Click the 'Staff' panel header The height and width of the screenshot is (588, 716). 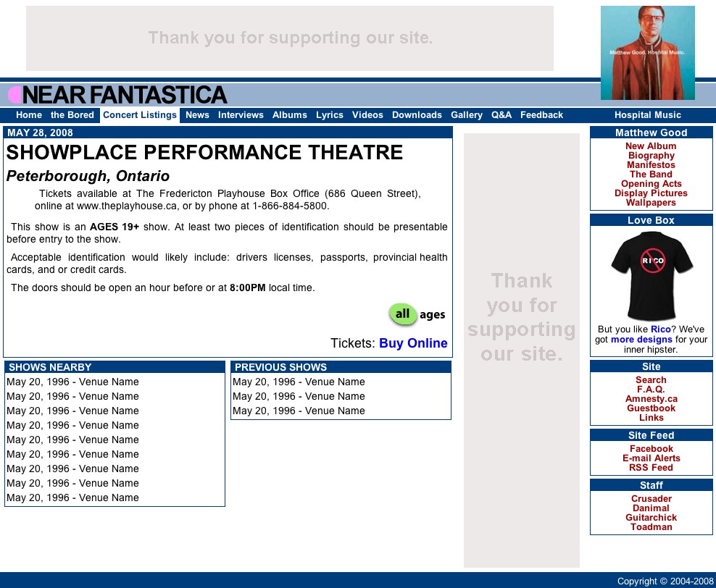651,485
